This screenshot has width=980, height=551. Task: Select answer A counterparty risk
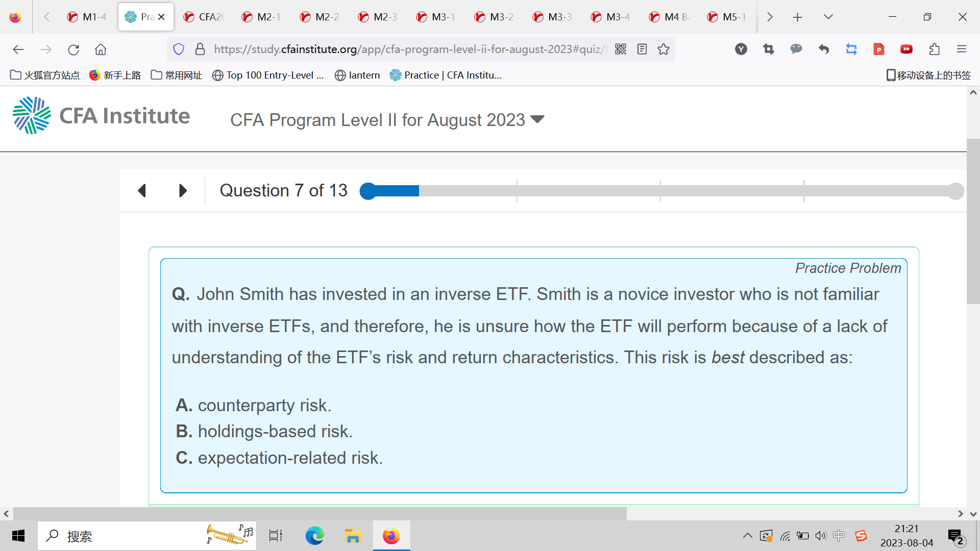click(254, 405)
